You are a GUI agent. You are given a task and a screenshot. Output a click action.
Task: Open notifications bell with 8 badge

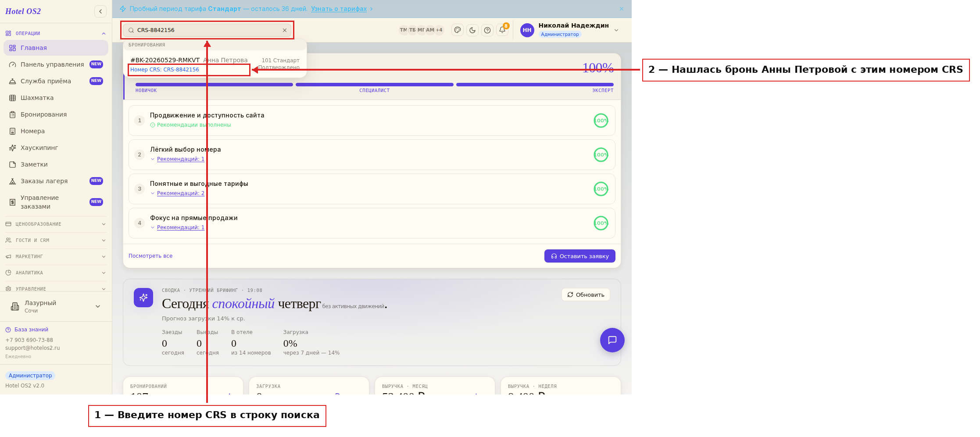[502, 30]
